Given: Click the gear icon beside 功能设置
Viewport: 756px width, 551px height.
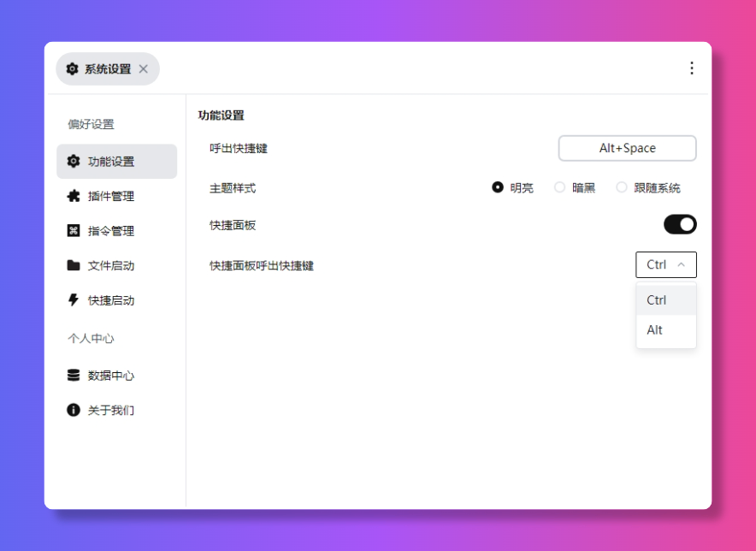Looking at the screenshot, I should [x=74, y=162].
